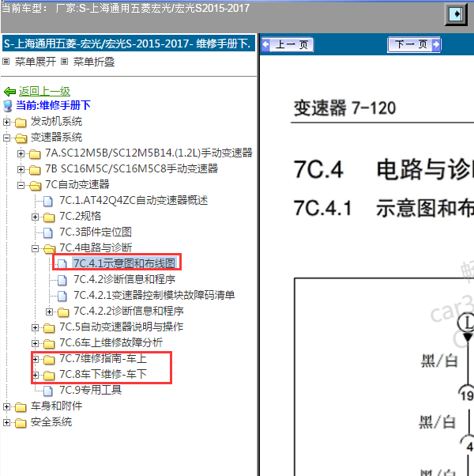Open 7C.1.AT42Q4ZC自动变速器概述 page
This screenshot has height=476, width=474.
coord(134,200)
